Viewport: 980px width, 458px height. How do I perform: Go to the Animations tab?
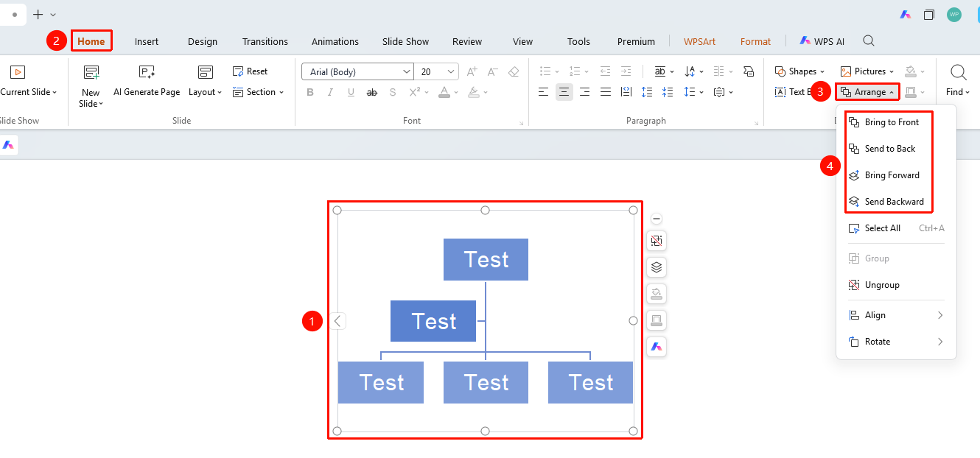tap(335, 41)
